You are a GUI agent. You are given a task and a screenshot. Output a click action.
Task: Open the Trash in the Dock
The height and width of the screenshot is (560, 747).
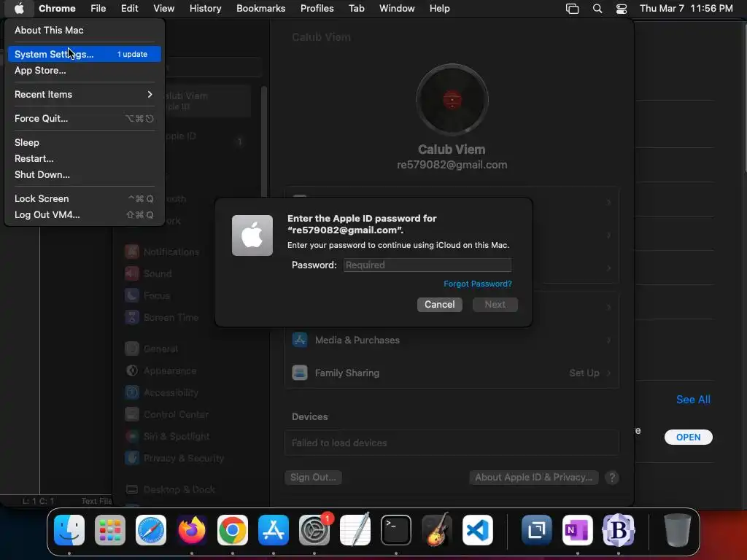(678, 531)
